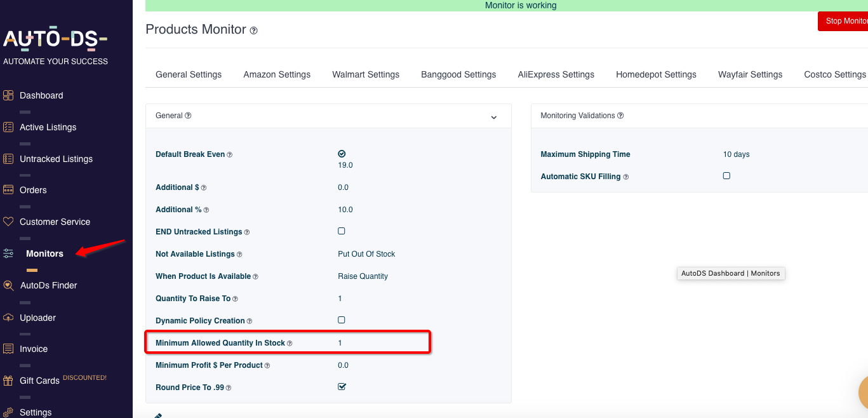Click the Minimum Allowed Quantity In Stock value

pyautogui.click(x=340, y=343)
